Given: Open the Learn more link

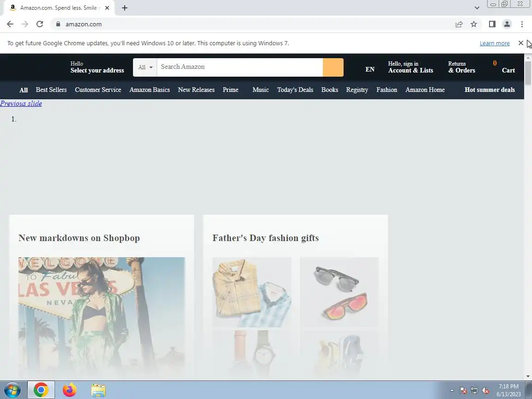Looking at the screenshot, I should point(495,43).
